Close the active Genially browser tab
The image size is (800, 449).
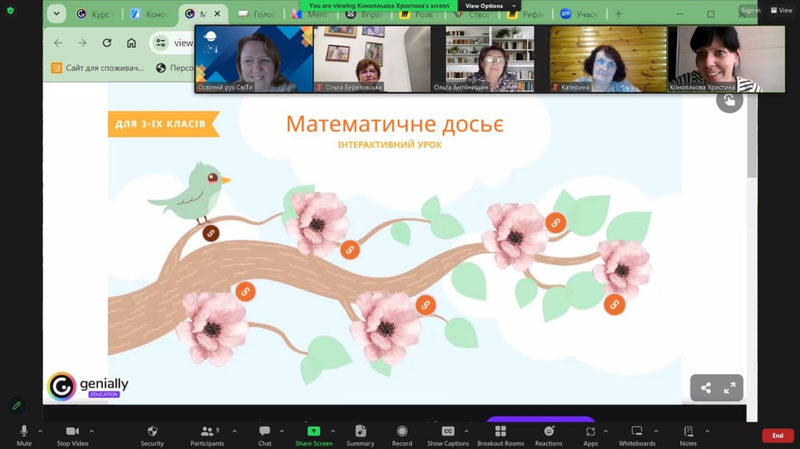coord(217,14)
